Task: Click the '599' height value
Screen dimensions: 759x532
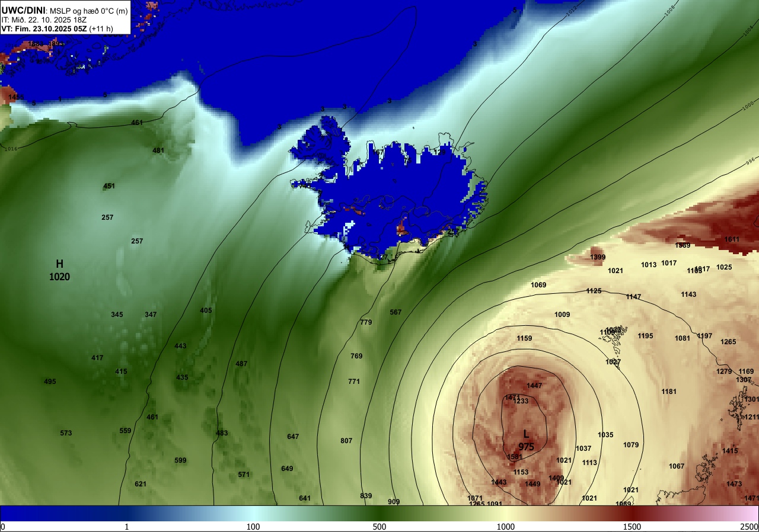Action: pyautogui.click(x=180, y=460)
